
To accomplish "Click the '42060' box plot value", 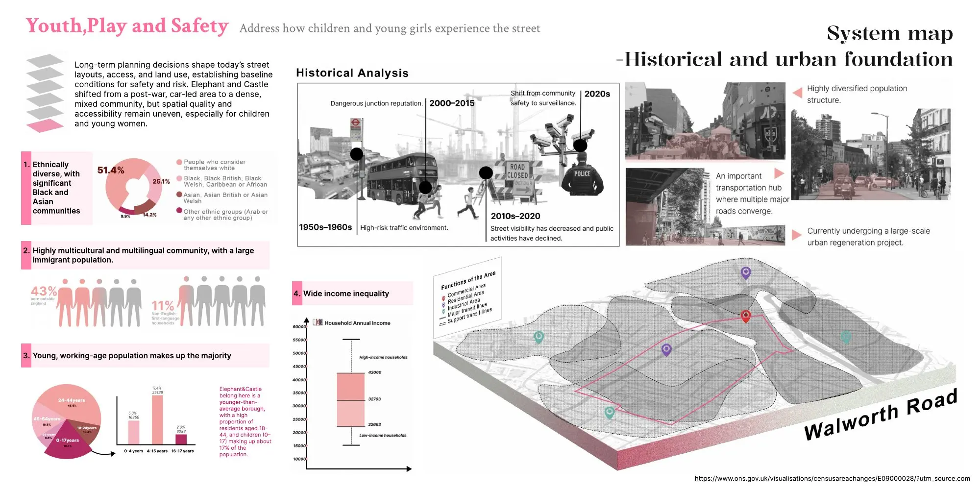I will point(375,372).
